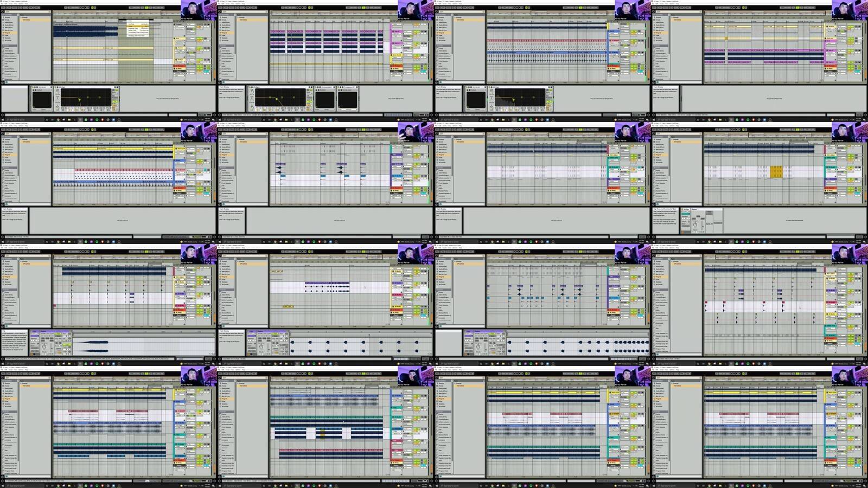In context-menu frame, select Plug-ins browser category

point(10,33)
